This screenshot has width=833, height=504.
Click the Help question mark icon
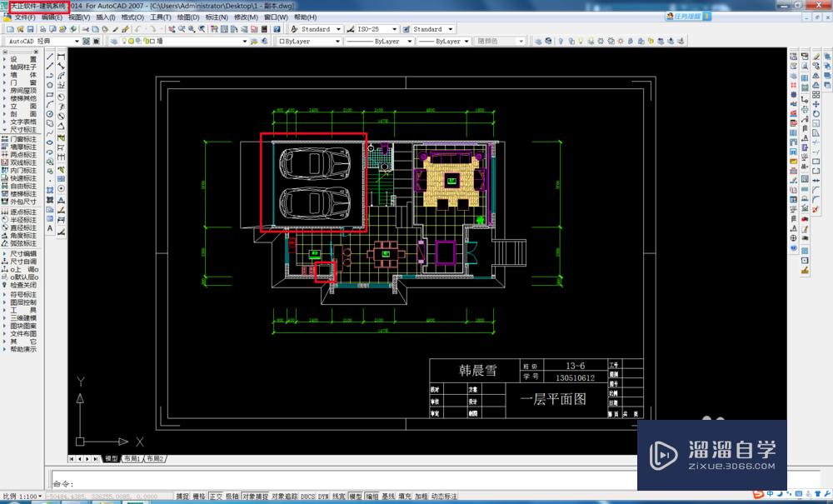pos(277,29)
